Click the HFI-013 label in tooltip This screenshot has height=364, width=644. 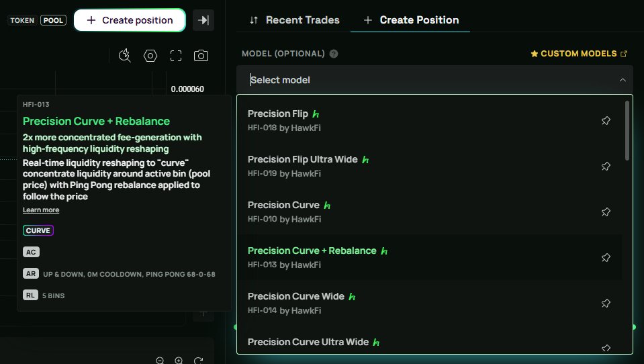coord(36,104)
